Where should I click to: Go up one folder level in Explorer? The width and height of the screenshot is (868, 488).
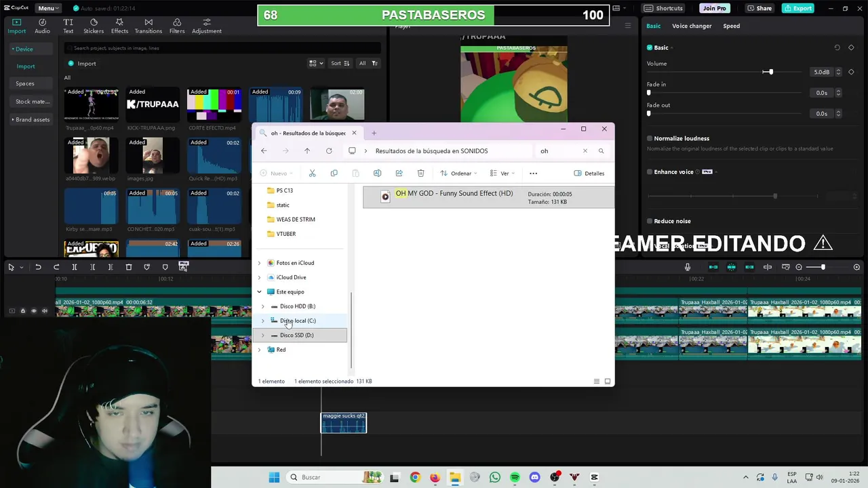pyautogui.click(x=307, y=150)
